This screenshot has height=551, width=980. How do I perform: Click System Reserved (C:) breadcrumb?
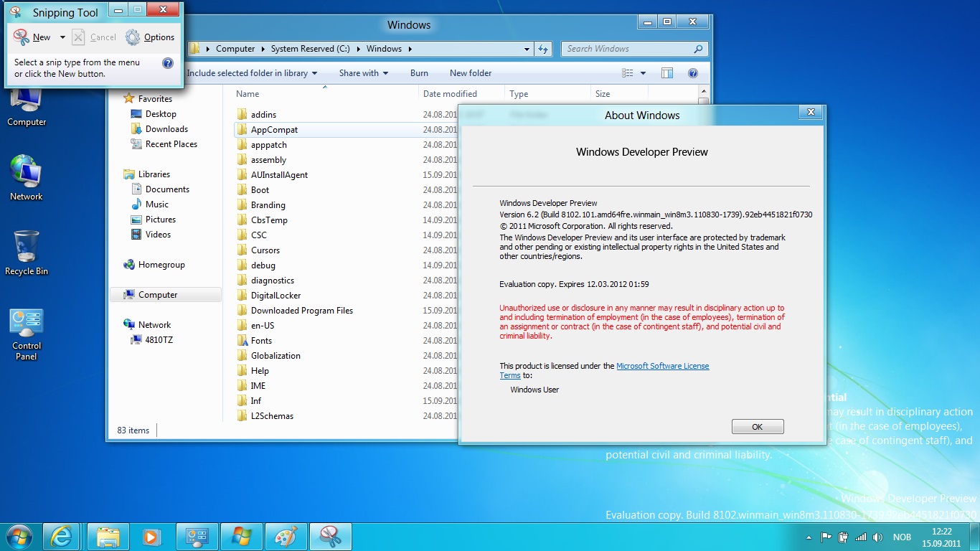coord(310,49)
